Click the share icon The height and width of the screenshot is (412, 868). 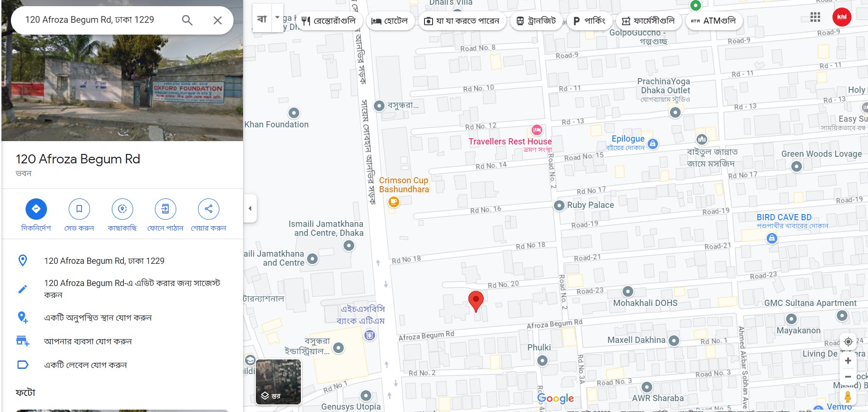208,209
